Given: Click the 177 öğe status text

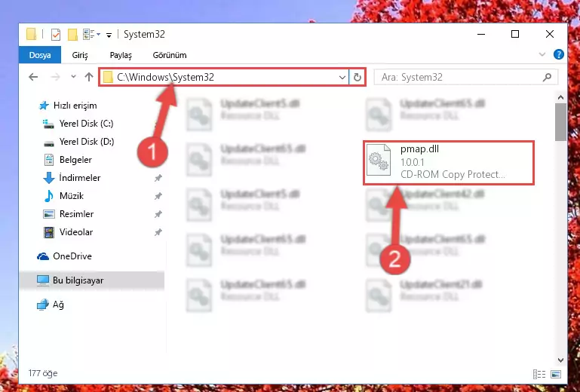Looking at the screenshot, I should click(x=43, y=373).
